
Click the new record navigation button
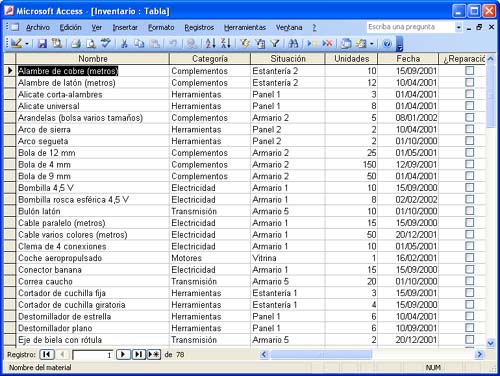154,354
